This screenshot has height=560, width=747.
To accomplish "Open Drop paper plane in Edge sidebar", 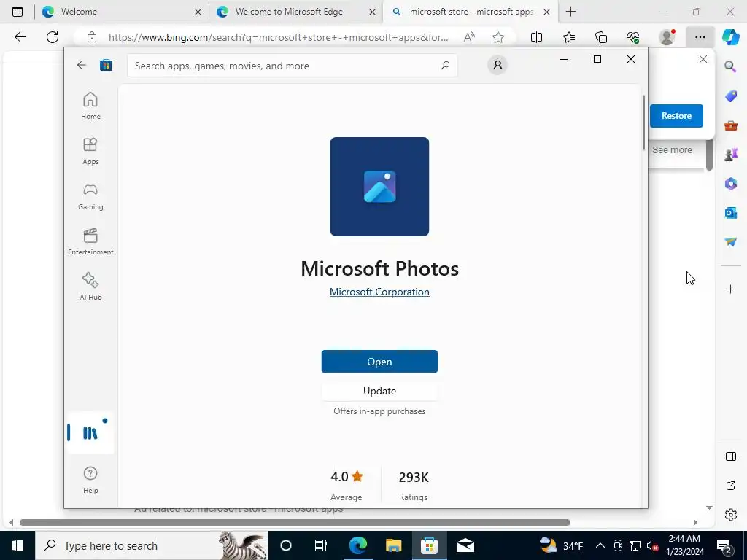I will click(x=730, y=242).
